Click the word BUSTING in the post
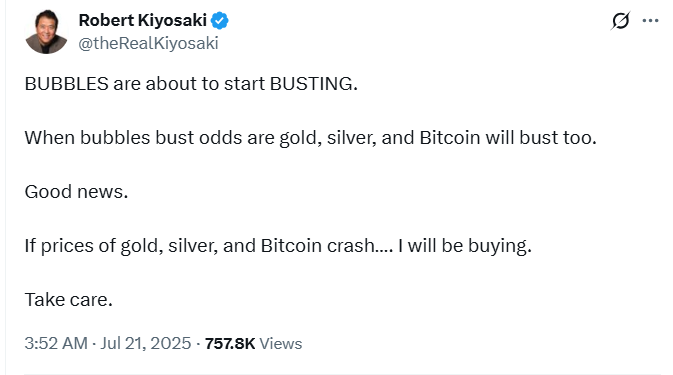This screenshot has width=673, height=375. (x=313, y=84)
